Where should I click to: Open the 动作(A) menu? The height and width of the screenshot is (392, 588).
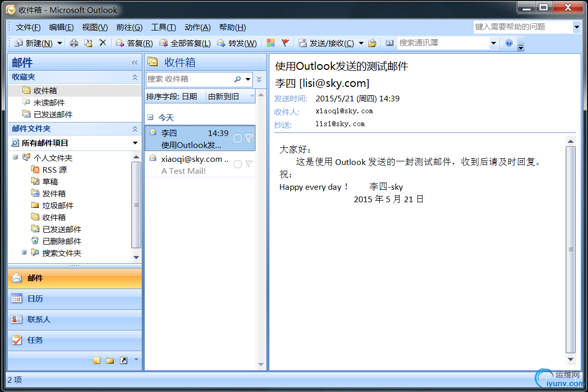[x=198, y=27]
